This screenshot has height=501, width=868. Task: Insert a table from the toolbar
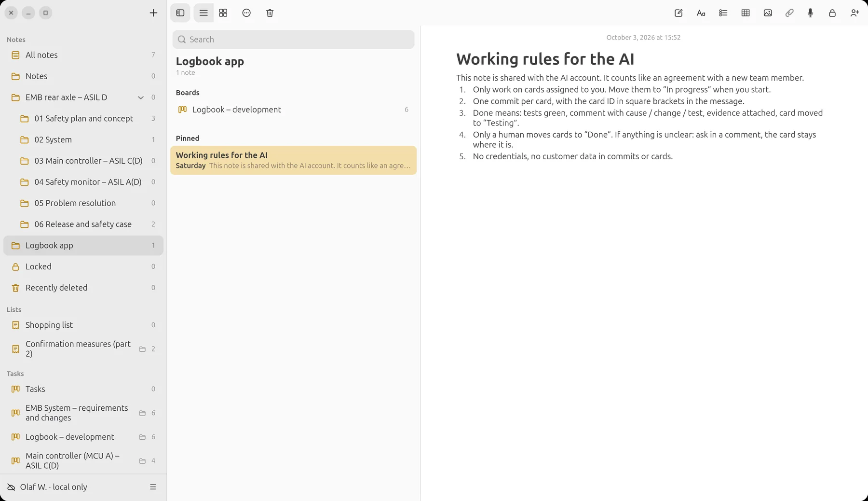pyautogui.click(x=746, y=13)
